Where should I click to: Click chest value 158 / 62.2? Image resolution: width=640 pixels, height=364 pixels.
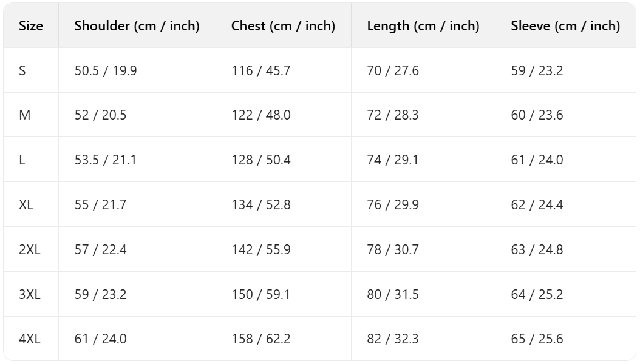pos(260,339)
